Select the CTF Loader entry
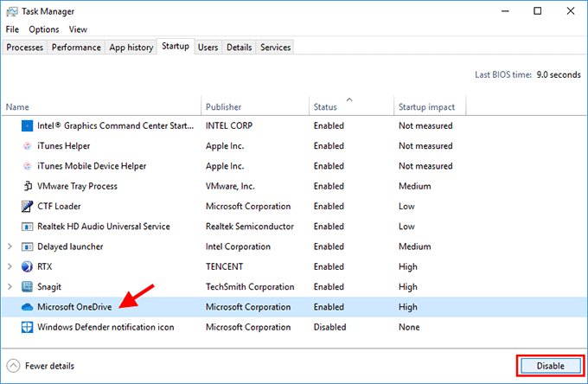 [59, 206]
